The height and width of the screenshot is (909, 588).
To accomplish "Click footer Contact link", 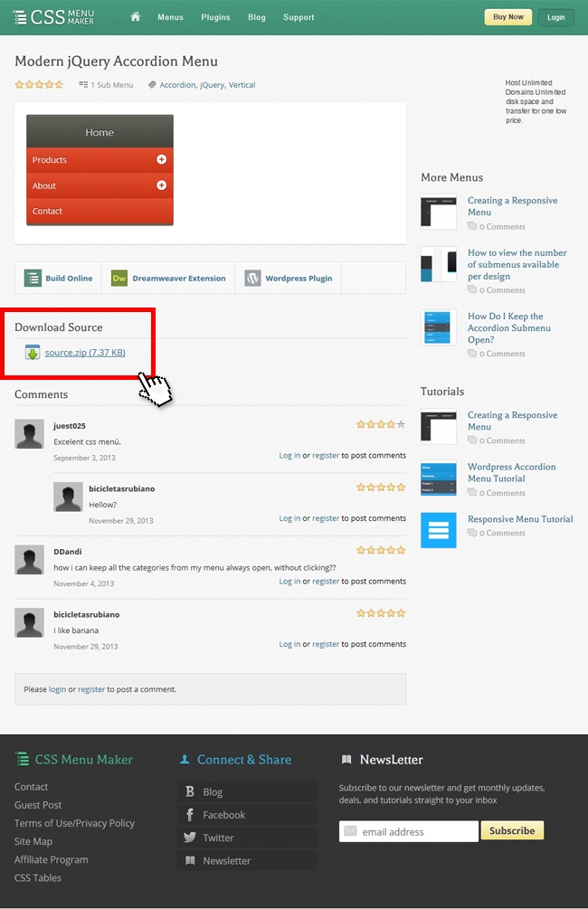I will point(32,787).
